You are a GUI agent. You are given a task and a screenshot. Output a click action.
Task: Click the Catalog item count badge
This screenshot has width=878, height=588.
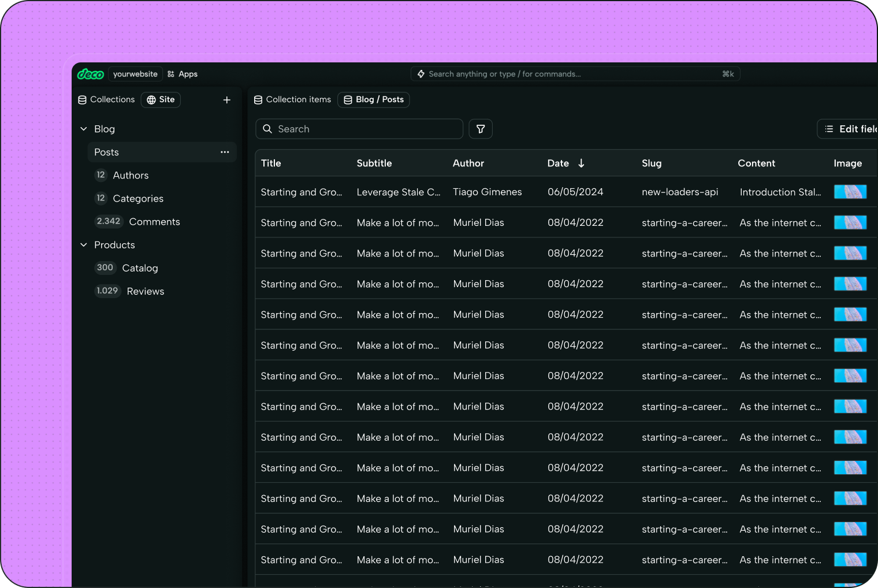105,267
